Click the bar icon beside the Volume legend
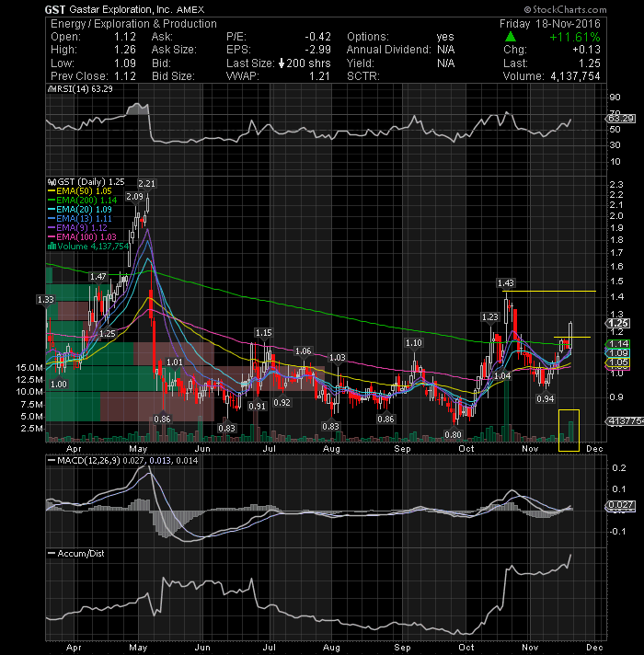Image resolution: width=644 pixels, height=655 pixels. pyautogui.click(x=52, y=246)
